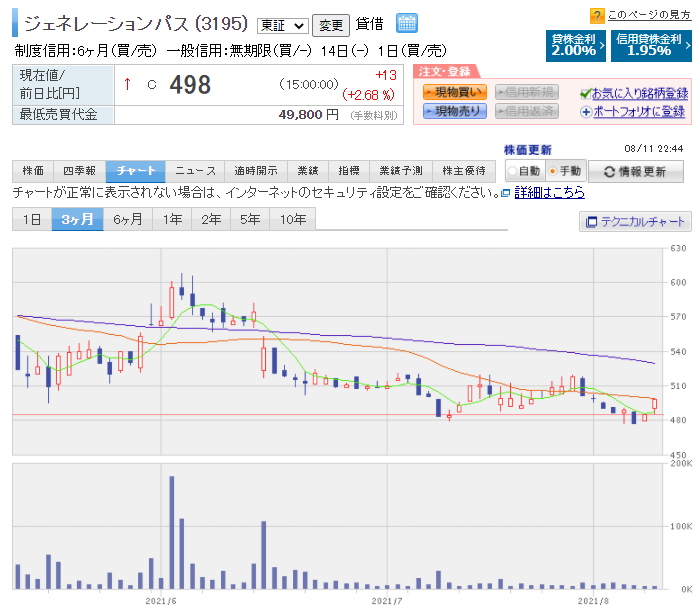Switch to the 指標 tab

(x=349, y=171)
